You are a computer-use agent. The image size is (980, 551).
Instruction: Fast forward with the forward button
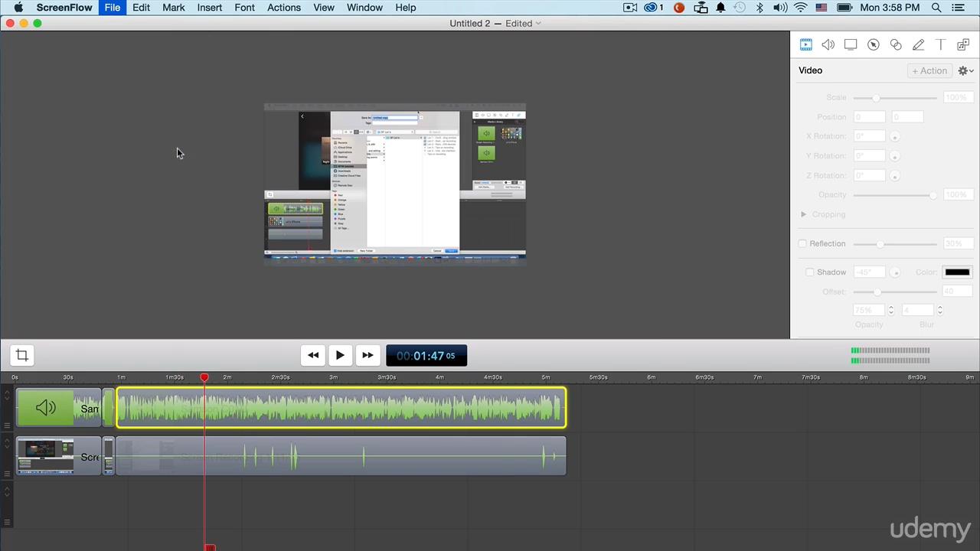[367, 355]
